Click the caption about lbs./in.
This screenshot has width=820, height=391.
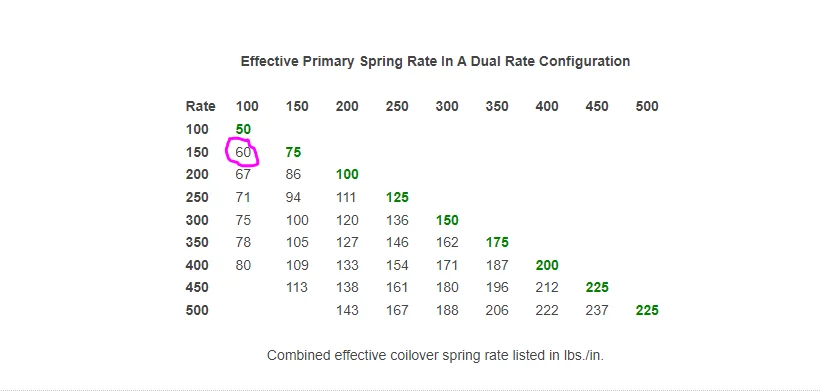click(435, 355)
